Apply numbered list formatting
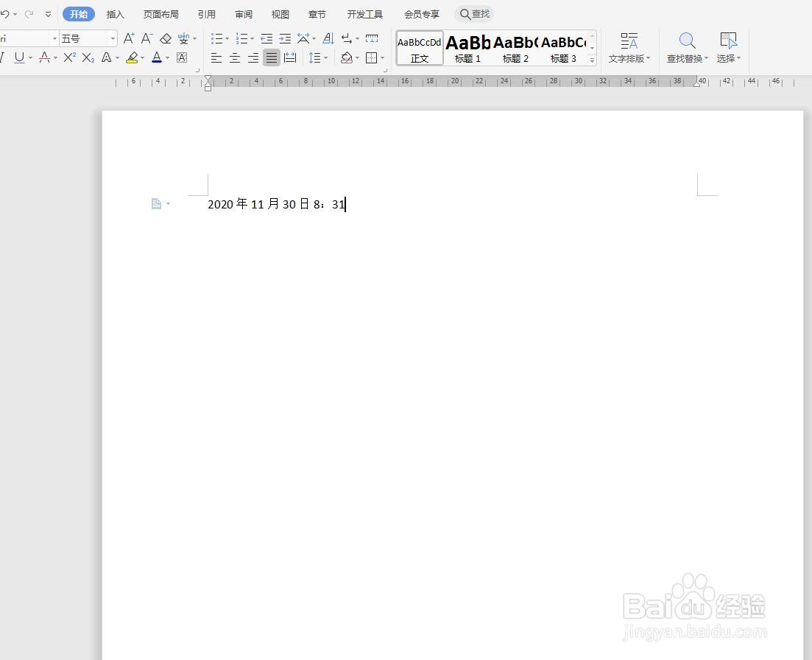The image size is (812, 660). coord(242,38)
